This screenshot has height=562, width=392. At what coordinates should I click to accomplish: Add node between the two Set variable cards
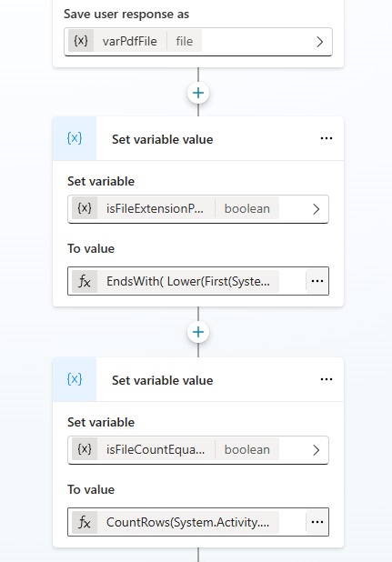(x=198, y=332)
